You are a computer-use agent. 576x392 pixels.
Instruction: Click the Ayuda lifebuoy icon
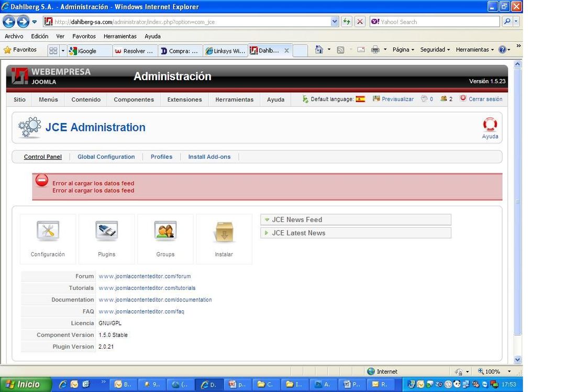[x=490, y=125]
